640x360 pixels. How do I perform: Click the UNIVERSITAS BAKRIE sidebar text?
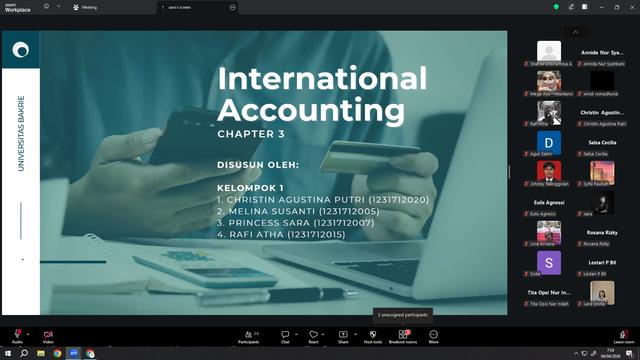21,133
